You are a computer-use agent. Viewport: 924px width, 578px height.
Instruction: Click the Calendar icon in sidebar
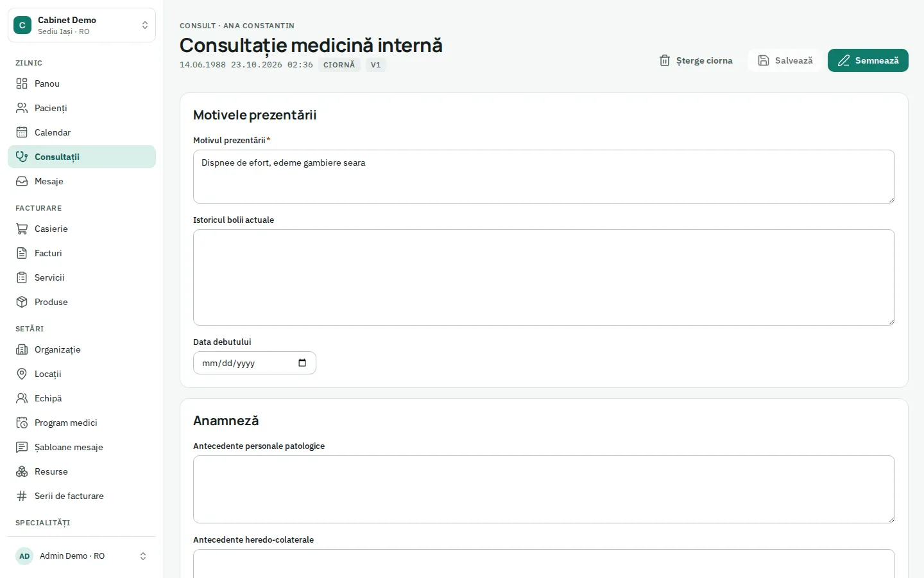click(x=22, y=132)
